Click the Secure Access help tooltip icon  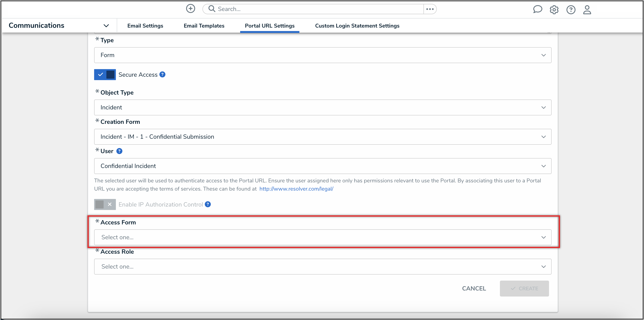pos(162,75)
